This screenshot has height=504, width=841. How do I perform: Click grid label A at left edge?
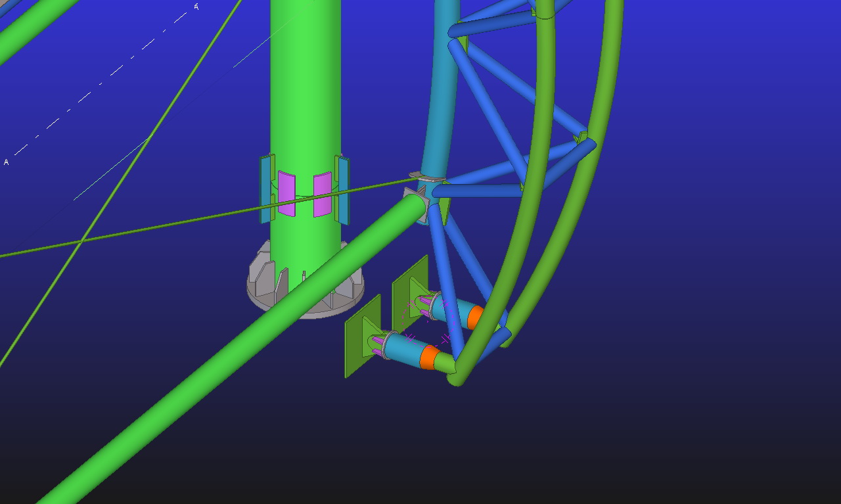click(x=7, y=162)
